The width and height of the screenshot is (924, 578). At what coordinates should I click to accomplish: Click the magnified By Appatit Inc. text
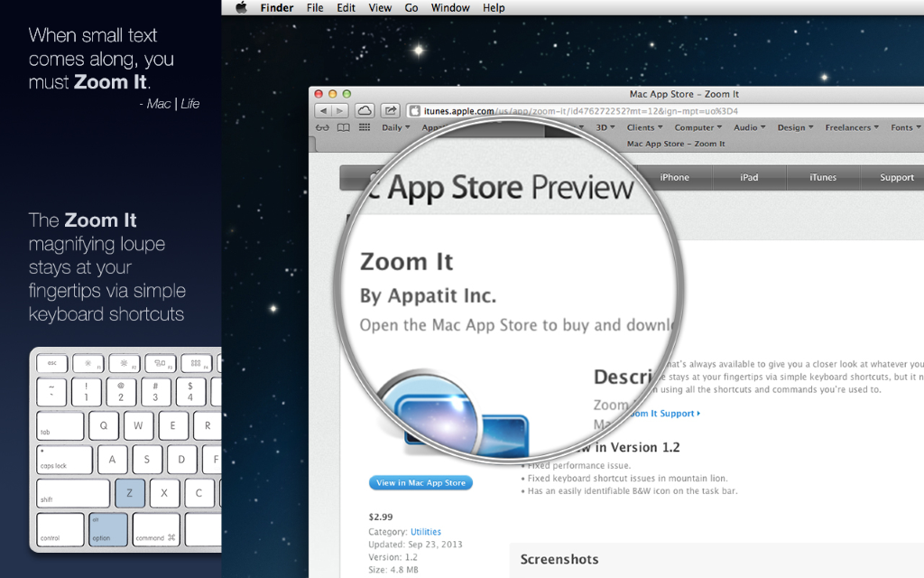point(428,295)
